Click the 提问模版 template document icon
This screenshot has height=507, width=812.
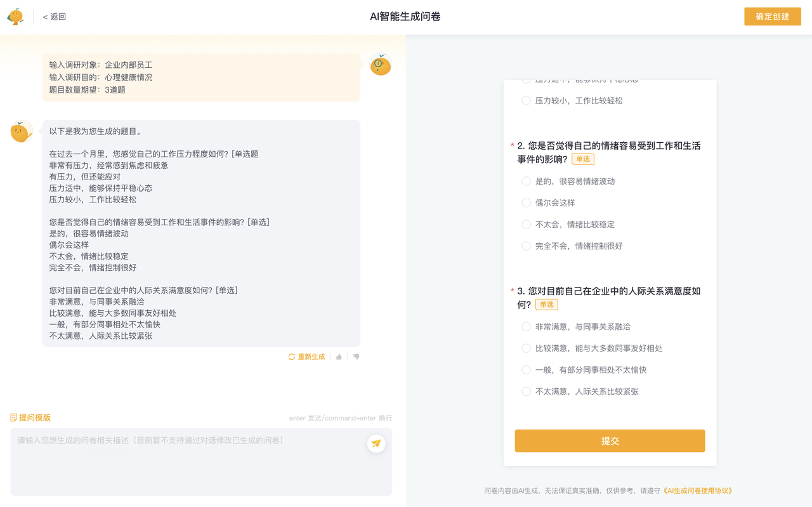[12, 417]
